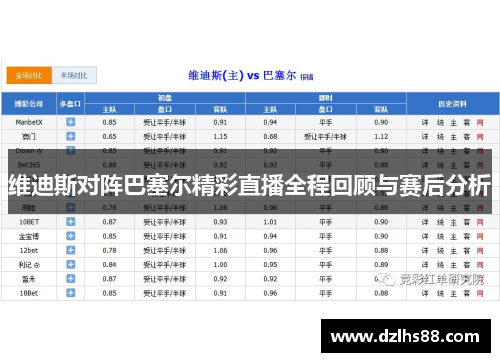Open 统 history link in 金宝博 row
Screen dimensions: 500x362
440,236
